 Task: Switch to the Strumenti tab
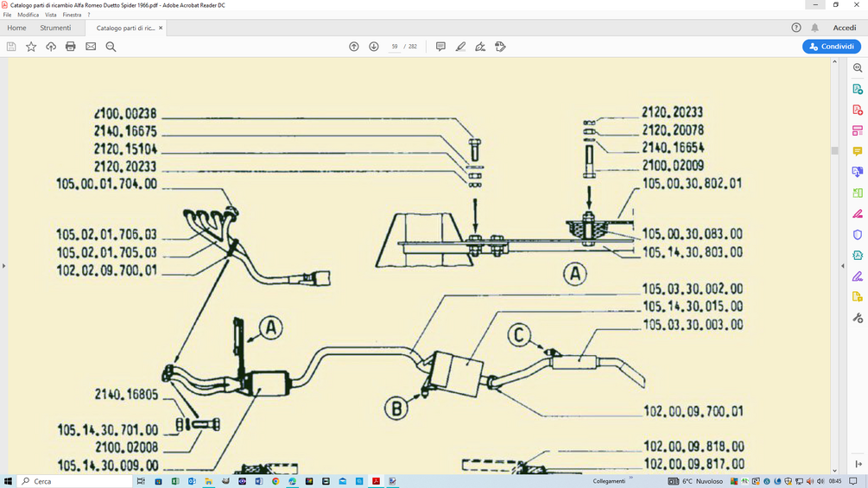point(55,28)
